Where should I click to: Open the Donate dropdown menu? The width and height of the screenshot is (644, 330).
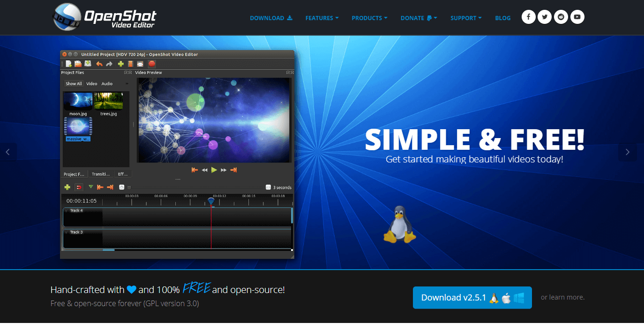[x=419, y=18]
